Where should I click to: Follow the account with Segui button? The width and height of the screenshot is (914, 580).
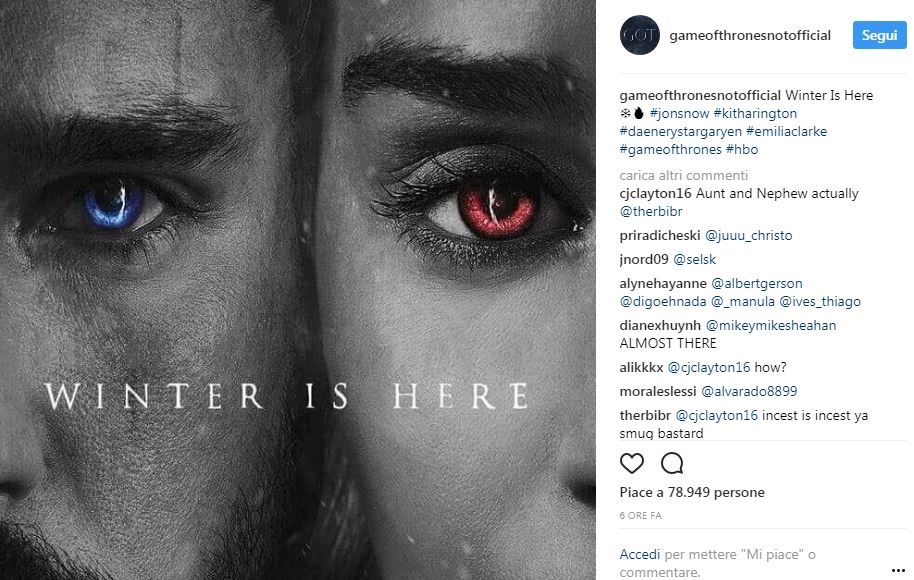click(x=879, y=35)
